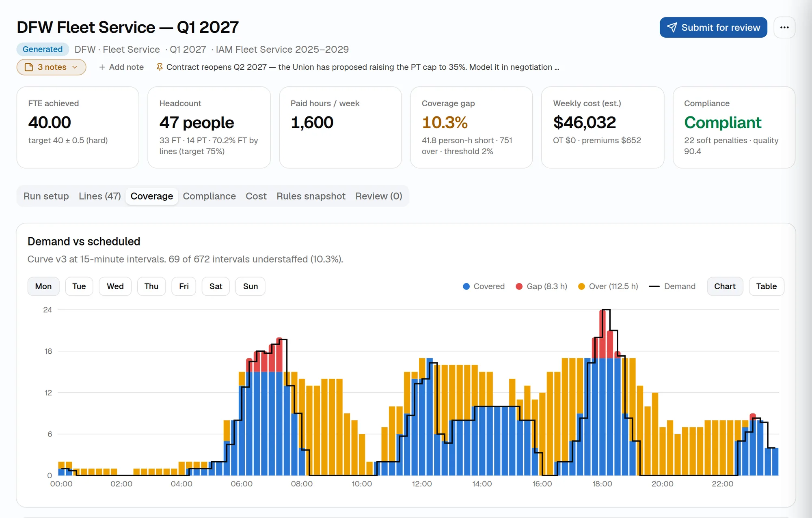Go to the Cost tab
812x518 pixels.
[256, 196]
